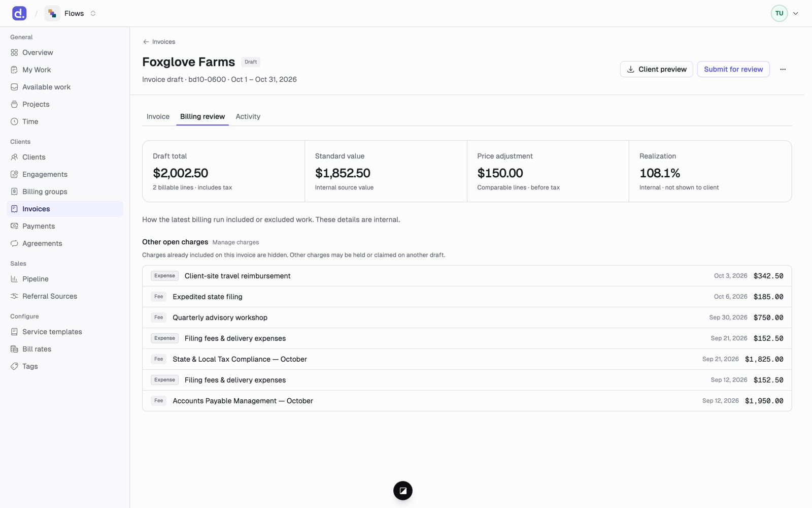Screen dimensions: 812x508
Task: Open the floating edit widget button
Action: 403,491
